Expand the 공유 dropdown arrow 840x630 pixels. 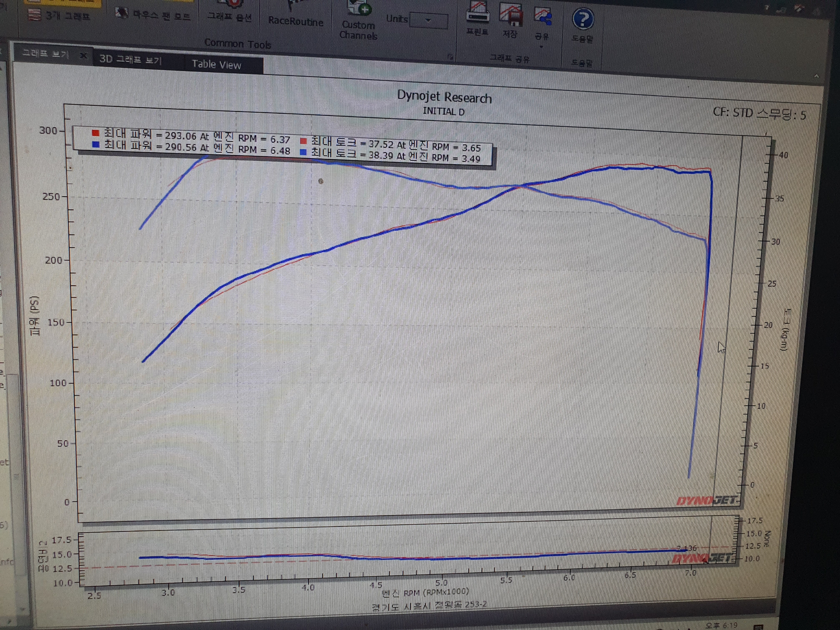point(541,47)
